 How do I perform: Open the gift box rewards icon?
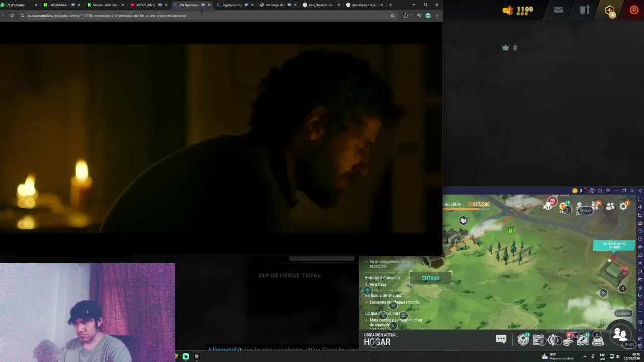pos(596,205)
